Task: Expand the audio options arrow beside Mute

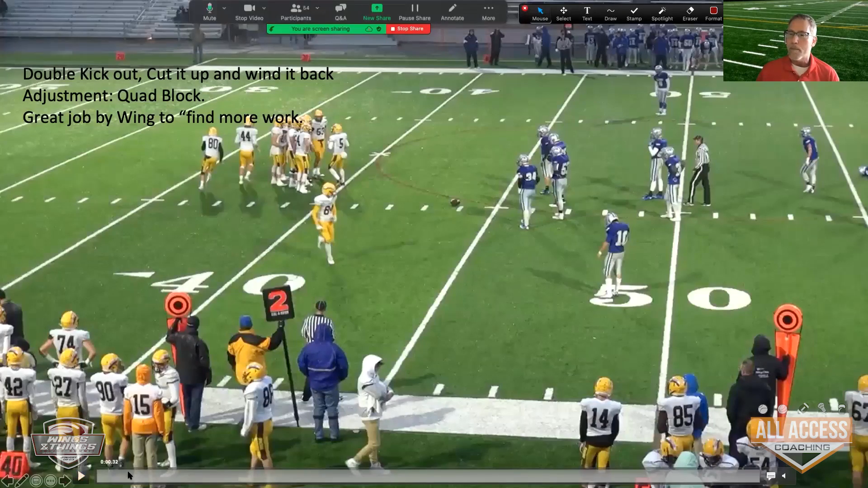Action: click(224, 8)
